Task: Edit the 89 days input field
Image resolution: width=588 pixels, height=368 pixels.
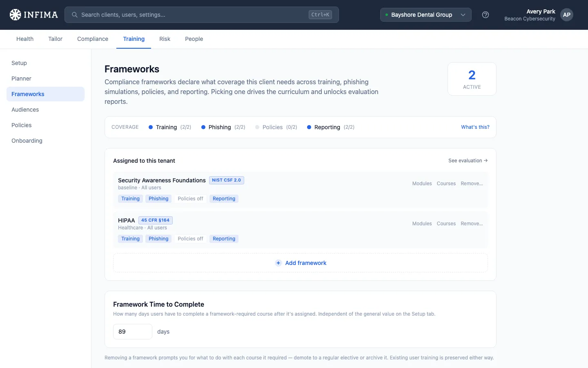Action: pyautogui.click(x=133, y=332)
